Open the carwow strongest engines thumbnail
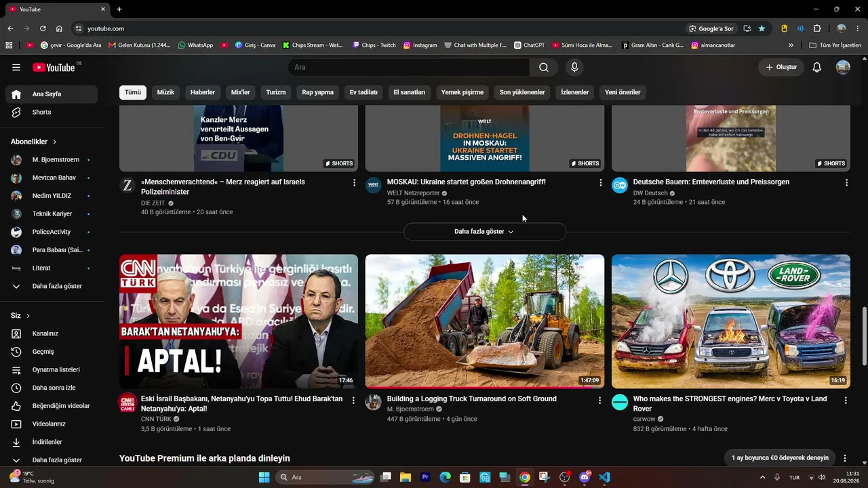Image resolution: width=868 pixels, height=488 pixels. (731, 321)
